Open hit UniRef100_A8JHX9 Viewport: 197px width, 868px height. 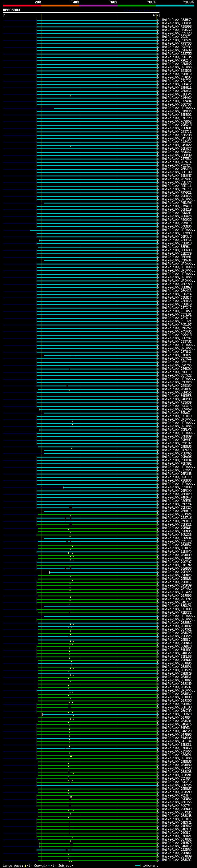pyautogui.click(x=176, y=20)
